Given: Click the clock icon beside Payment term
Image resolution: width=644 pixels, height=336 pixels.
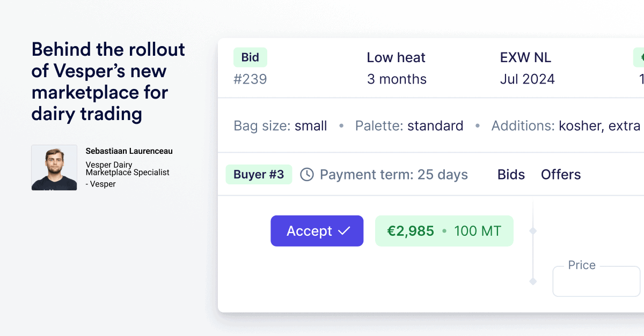Looking at the screenshot, I should coord(306,175).
